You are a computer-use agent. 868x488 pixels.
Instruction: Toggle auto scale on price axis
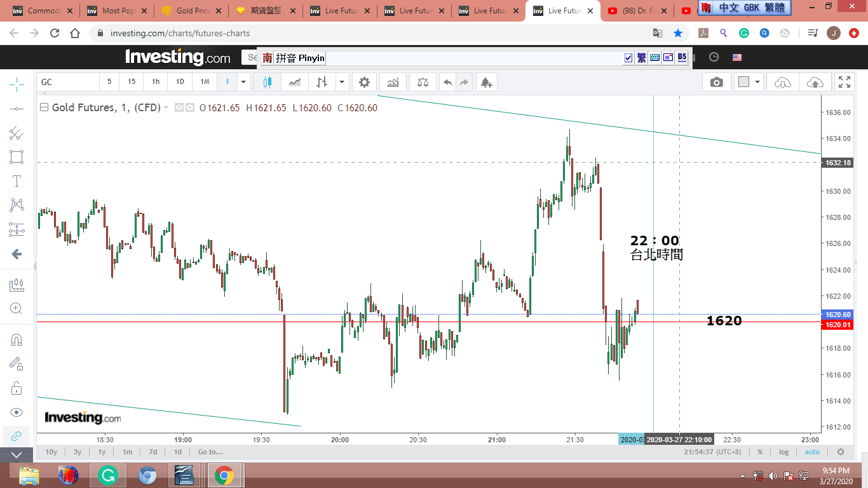[x=812, y=452]
